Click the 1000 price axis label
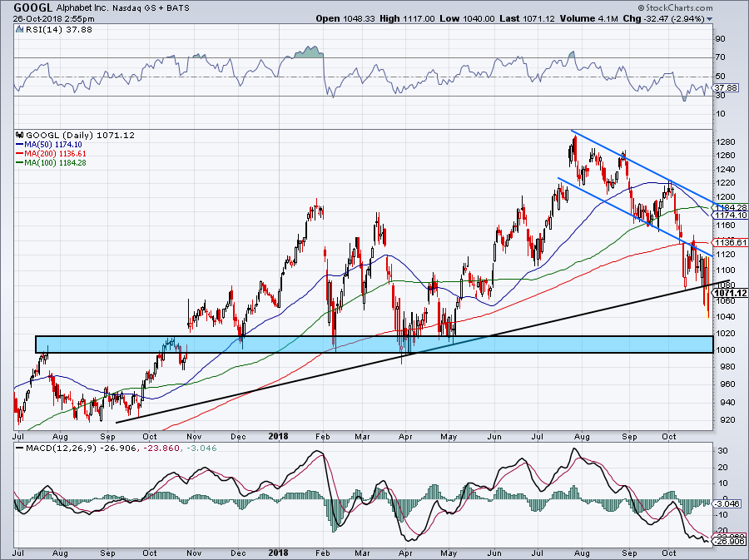 pos(725,349)
